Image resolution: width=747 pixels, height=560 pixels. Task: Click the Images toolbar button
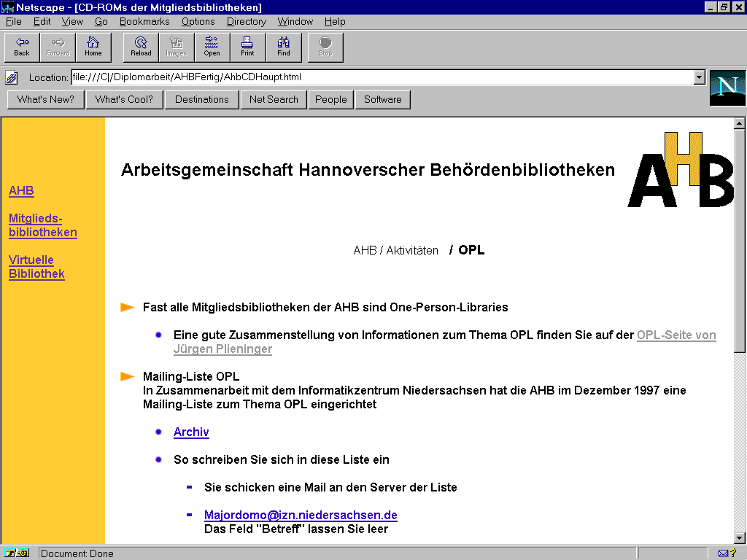177,47
